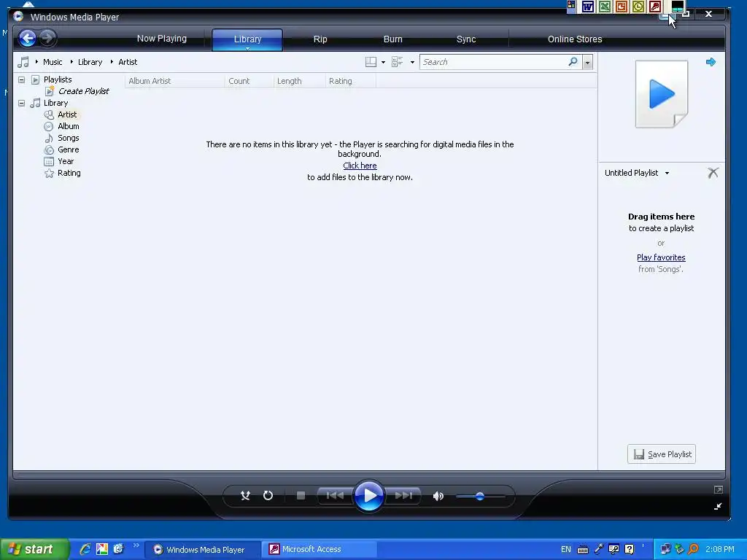The height and width of the screenshot is (560, 747).
Task: Click the round Play button at bottom
Action: click(369, 496)
